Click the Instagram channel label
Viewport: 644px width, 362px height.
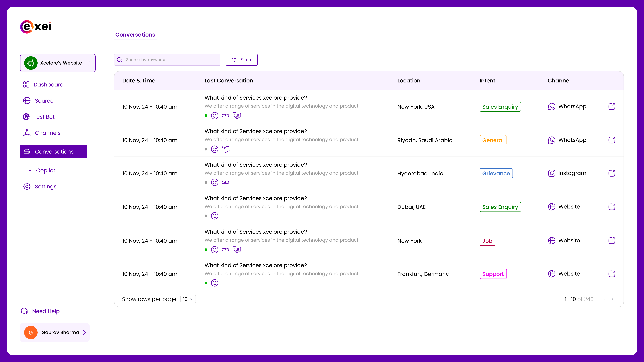(572, 173)
